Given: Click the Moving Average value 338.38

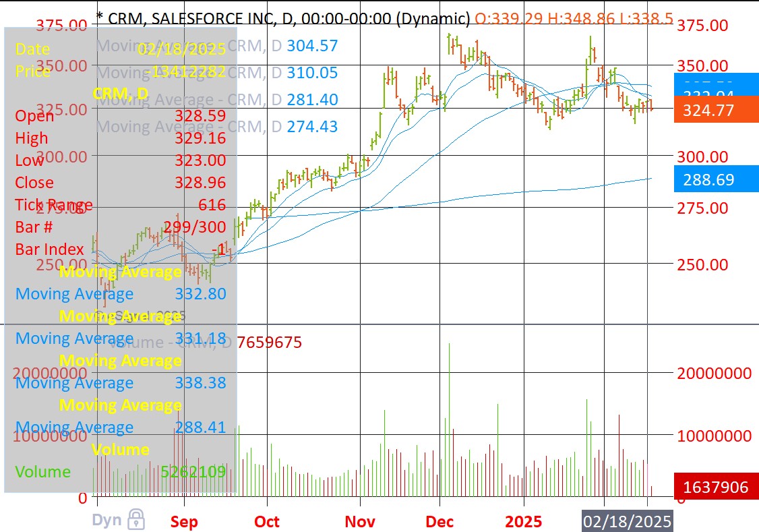Looking at the screenshot, I should pos(200,383).
